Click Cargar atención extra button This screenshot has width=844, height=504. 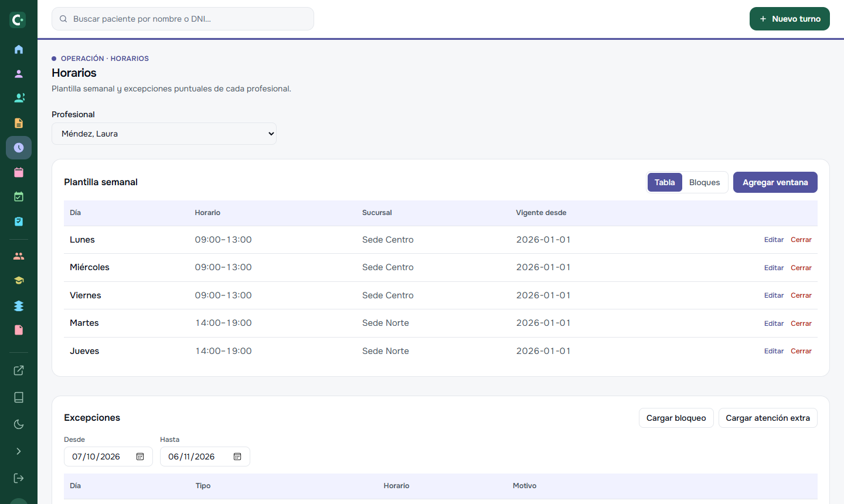point(768,418)
